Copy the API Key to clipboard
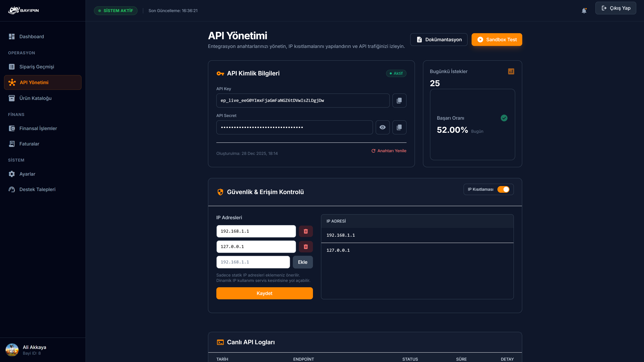Screen dimensions: 644x362 [x=399, y=100]
